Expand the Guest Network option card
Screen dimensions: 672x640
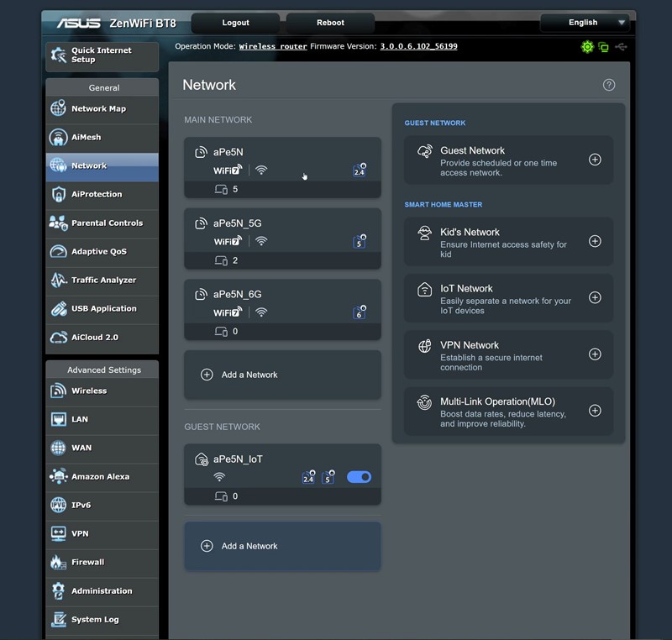508,160
